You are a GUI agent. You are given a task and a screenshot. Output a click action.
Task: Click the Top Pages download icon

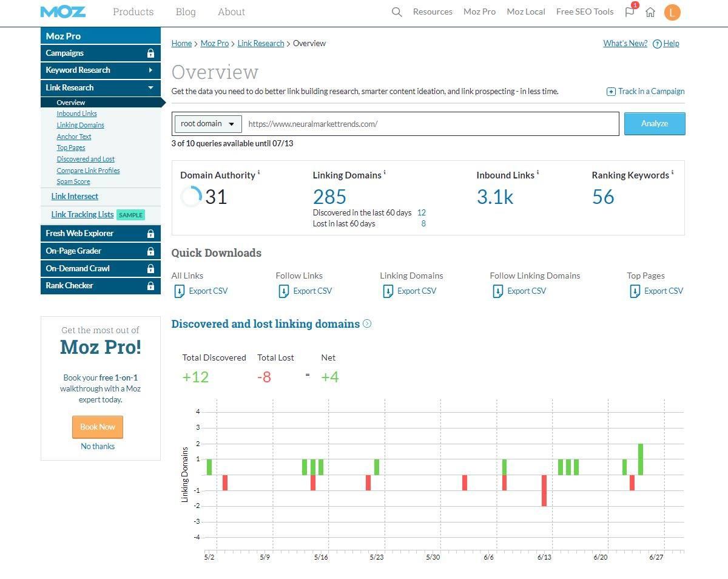click(635, 291)
